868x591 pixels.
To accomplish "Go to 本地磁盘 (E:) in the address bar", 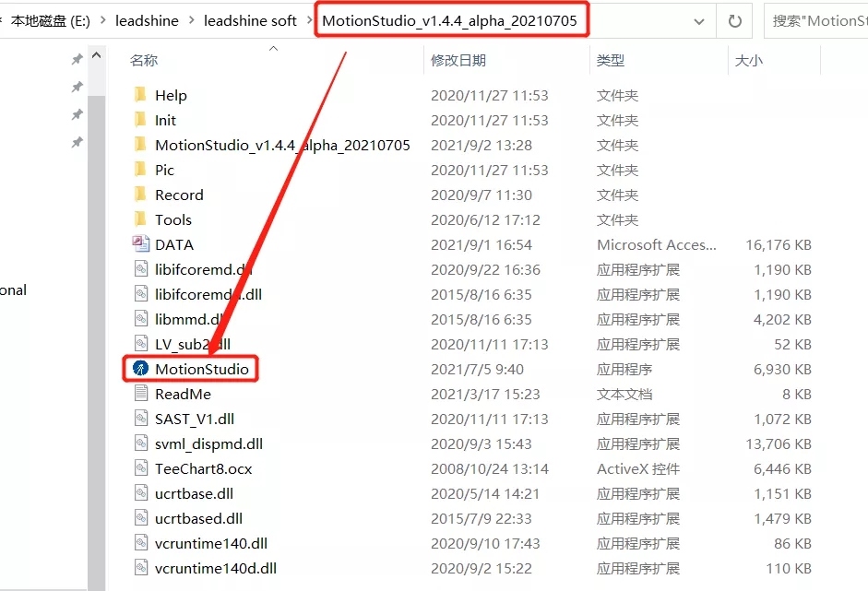I will 51,20.
